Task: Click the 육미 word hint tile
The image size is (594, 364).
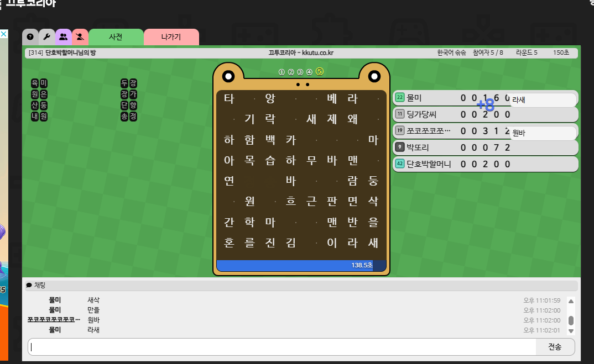Action: pyautogui.click(x=39, y=83)
